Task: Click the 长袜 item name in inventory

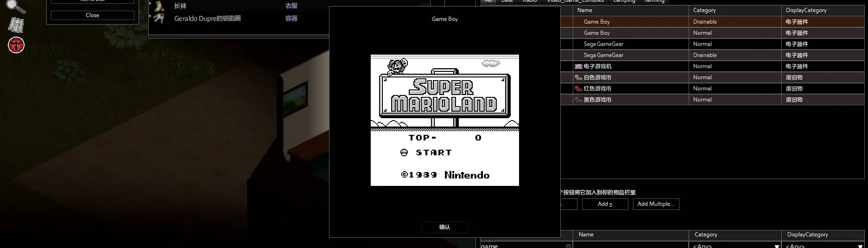Action: point(180,6)
